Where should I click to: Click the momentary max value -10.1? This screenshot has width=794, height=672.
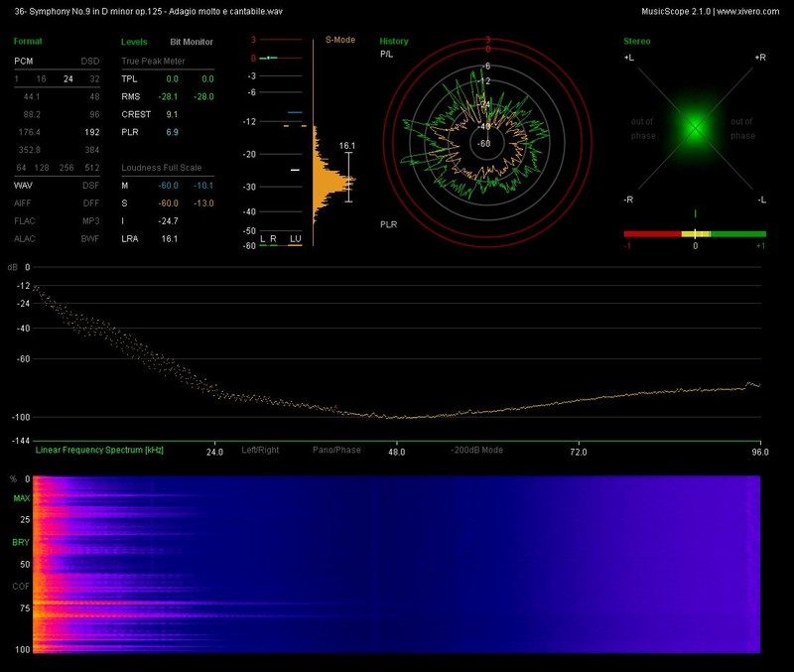(x=203, y=186)
